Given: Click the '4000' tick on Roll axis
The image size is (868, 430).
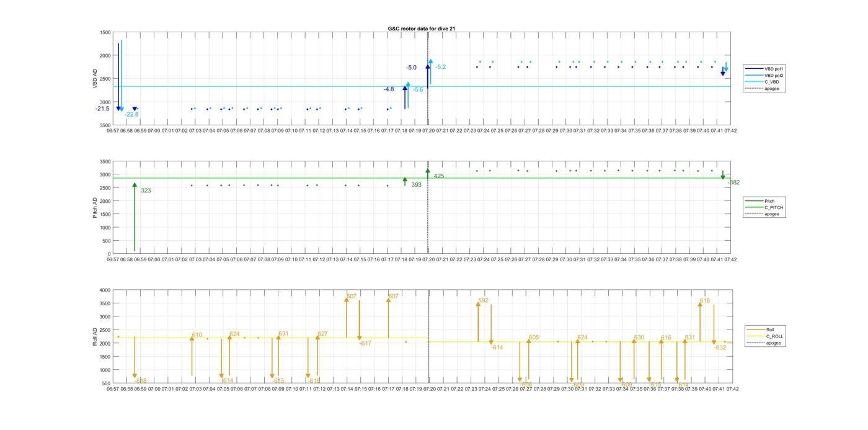Looking at the screenshot, I should pos(105,290).
